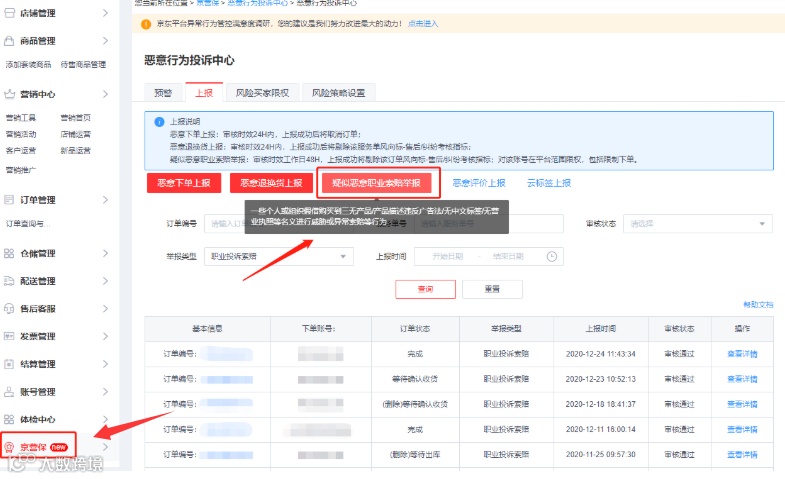
Task: Click the blue info icon beside 上报说明
Action: [159, 122]
